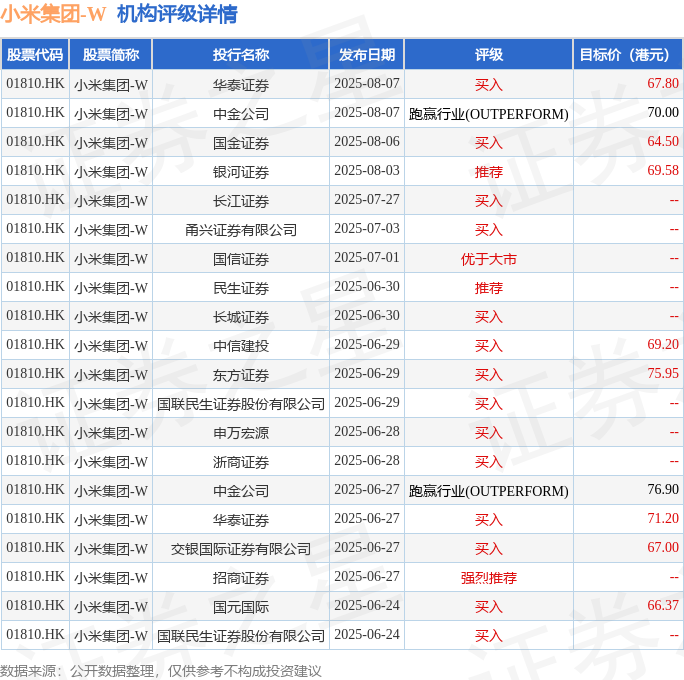Click 买入 rating in 国元国际 row
684x680 pixels.
pyautogui.click(x=489, y=607)
